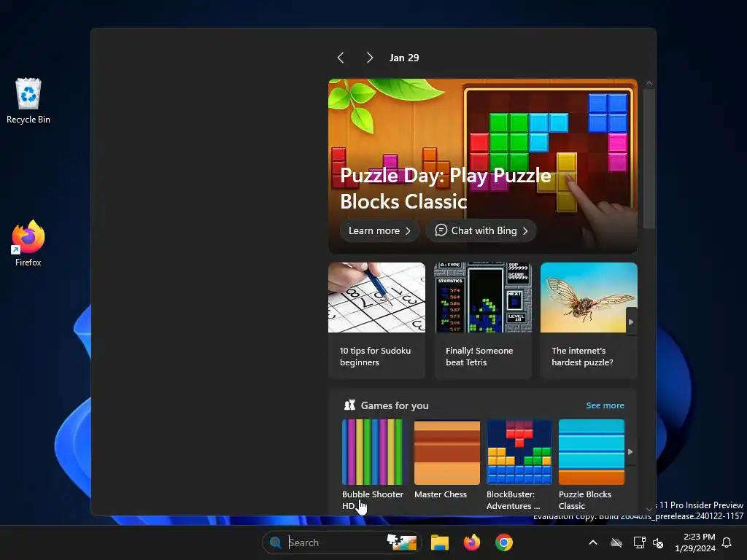The image size is (747, 560).
Task: Read 'Finally! Someone beat Tetris' story
Action: (479, 356)
